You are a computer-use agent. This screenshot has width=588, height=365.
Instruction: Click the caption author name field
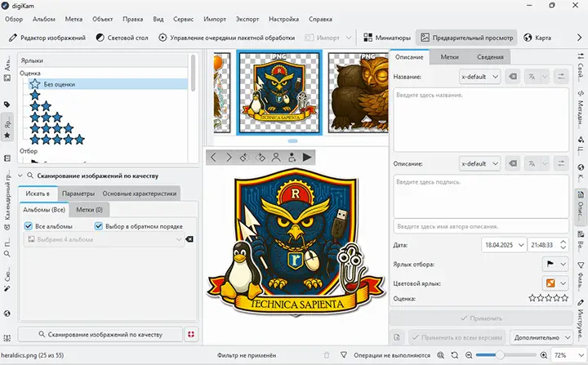tap(481, 226)
